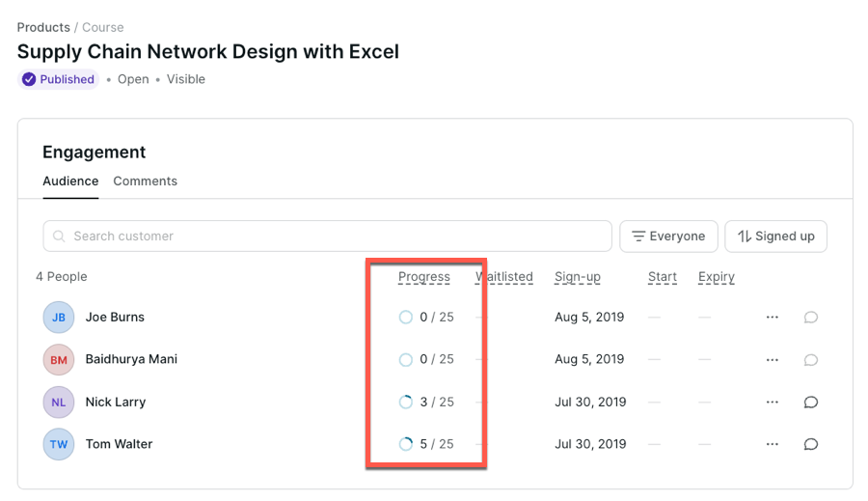
Task: Open three-dot menu for Baidhurya Mani
Action: point(772,359)
